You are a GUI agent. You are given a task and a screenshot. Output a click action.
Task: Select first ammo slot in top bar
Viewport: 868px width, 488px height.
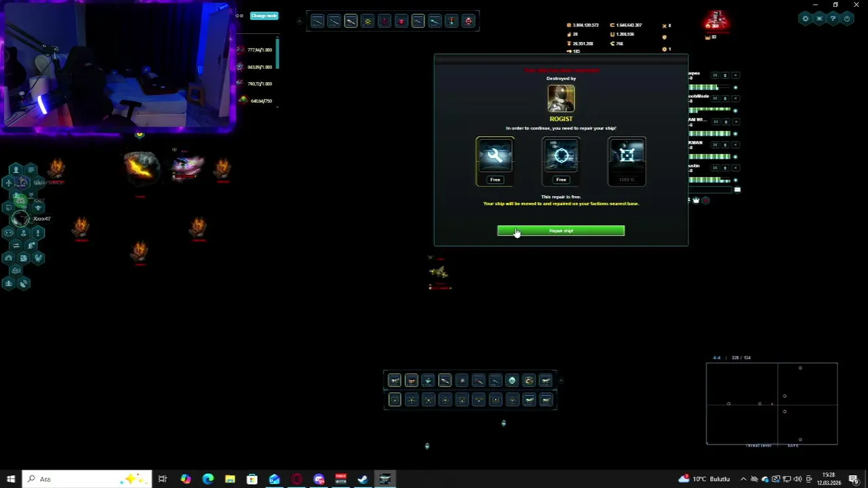click(317, 21)
